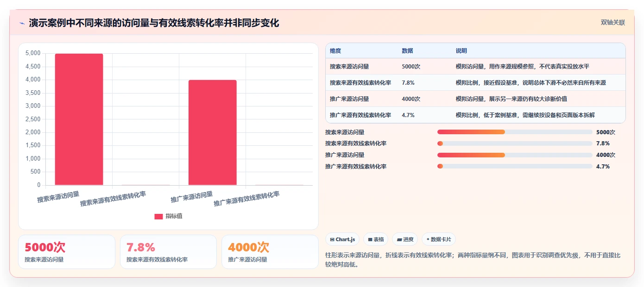The height and width of the screenshot is (287, 644).
Task: Click table cell 推广来源有效线索转化率
Action: 360,115
